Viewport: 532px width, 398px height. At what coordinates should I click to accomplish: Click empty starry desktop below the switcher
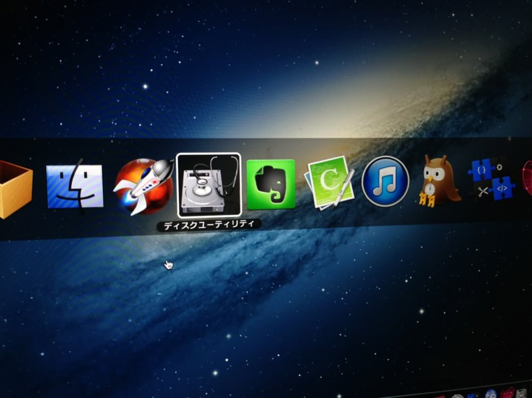pos(271,305)
